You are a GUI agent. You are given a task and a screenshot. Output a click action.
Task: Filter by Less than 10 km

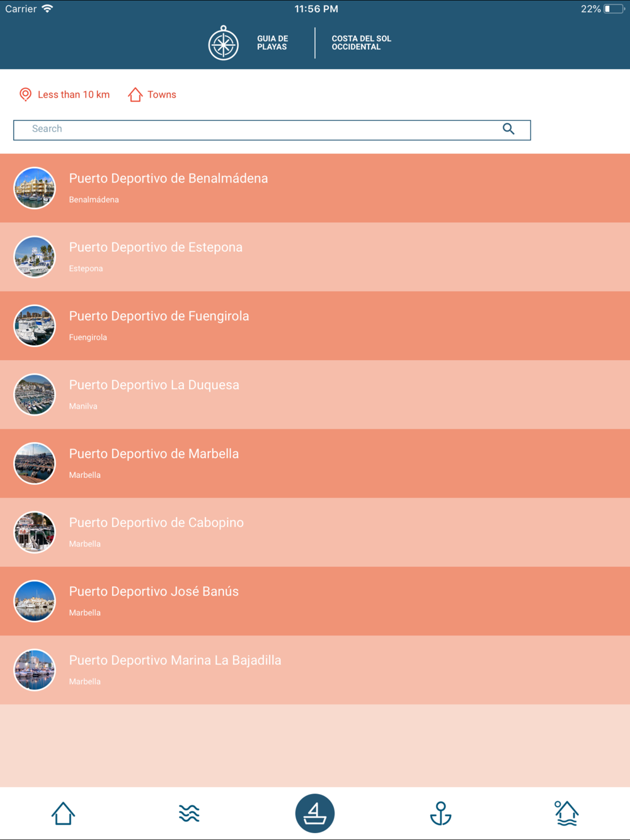[x=74, y=94]
